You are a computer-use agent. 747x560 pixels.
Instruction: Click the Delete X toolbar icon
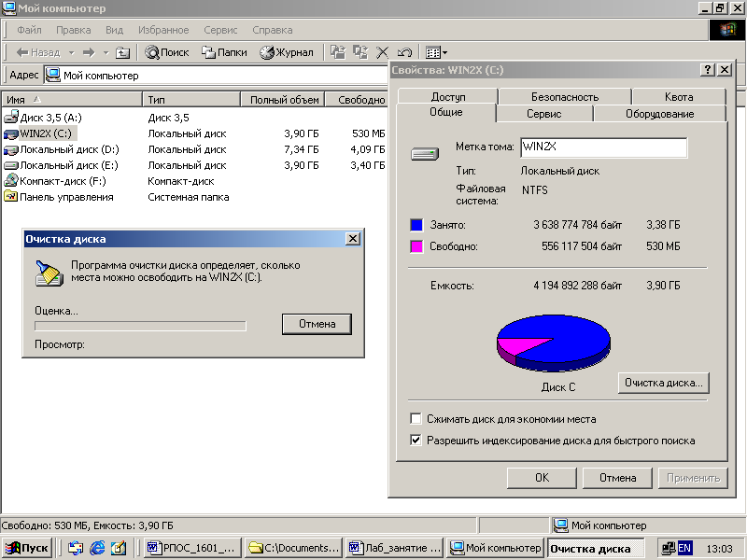[382, 52]
